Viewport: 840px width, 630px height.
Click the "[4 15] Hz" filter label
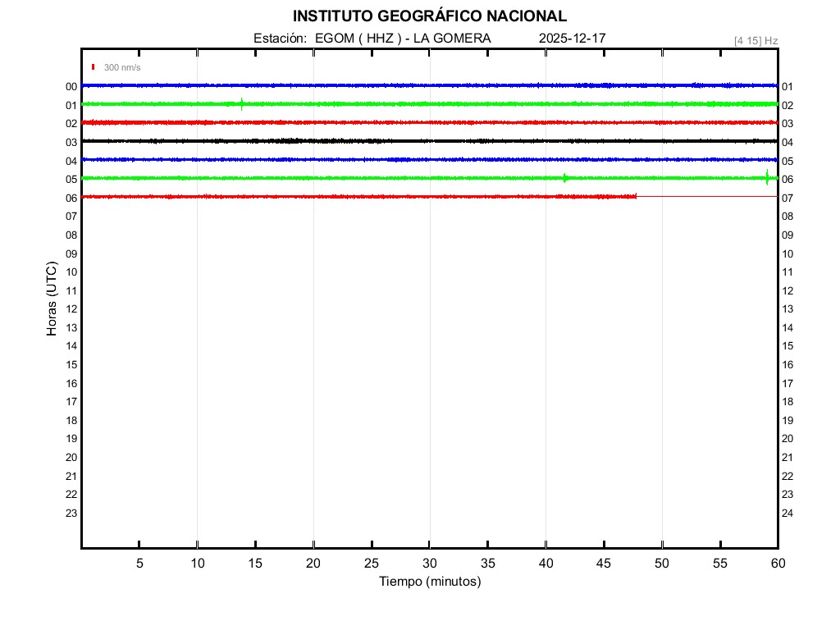[756, 40]
